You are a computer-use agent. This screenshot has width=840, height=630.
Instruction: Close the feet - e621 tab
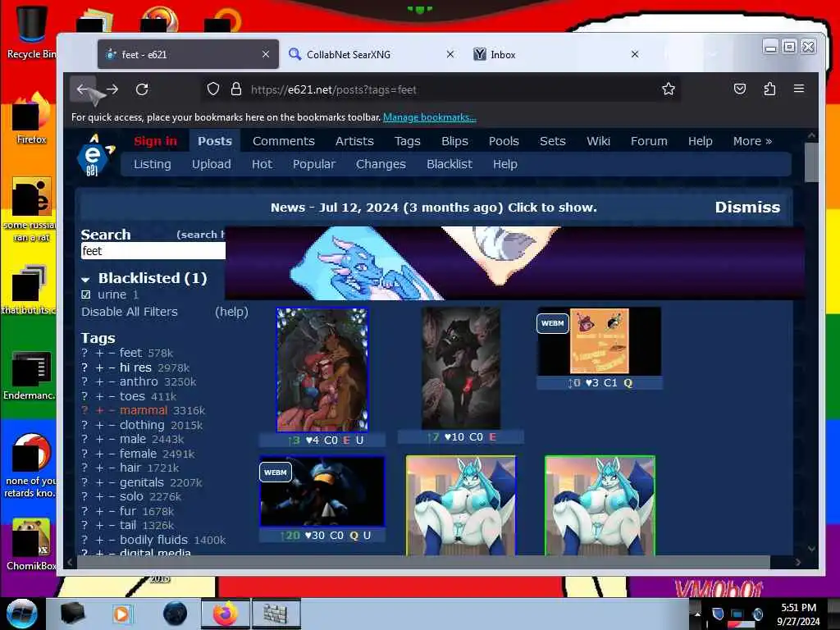click(x=265, y=54)
